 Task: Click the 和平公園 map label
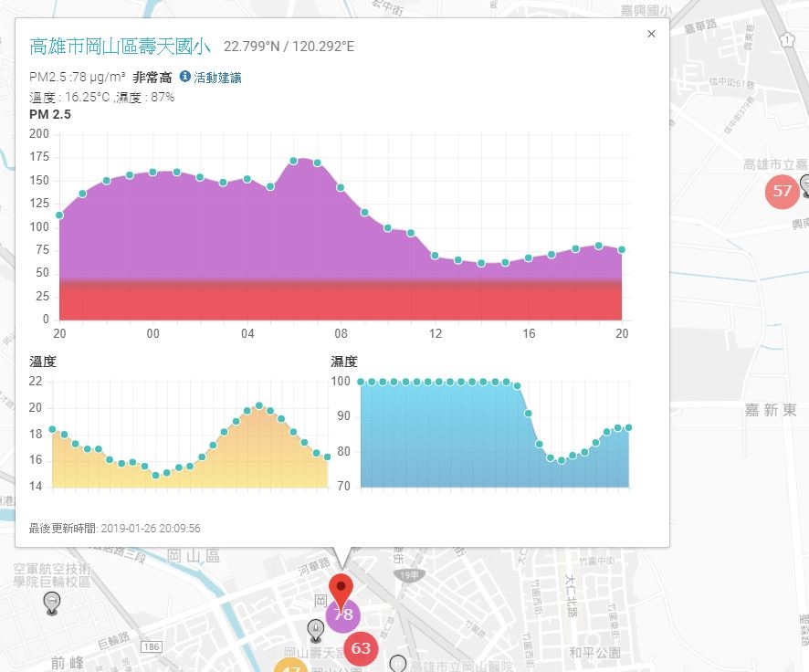pos(595,653)
